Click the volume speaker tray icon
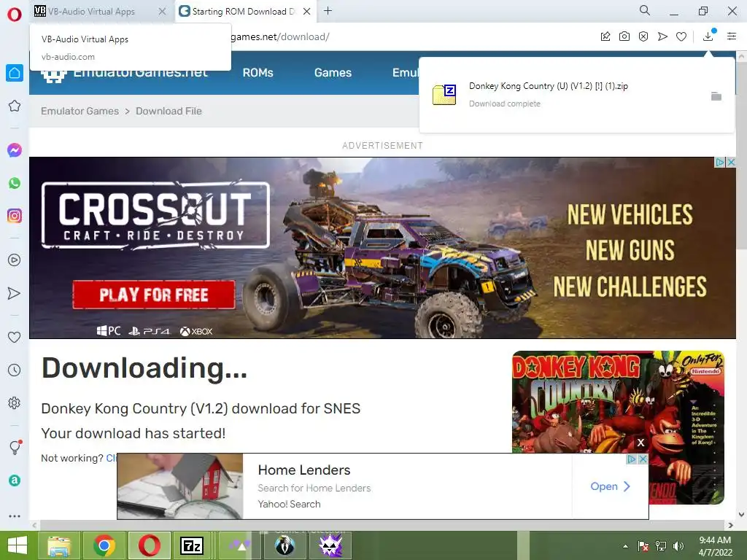This screenshot has height=560, width=747. point(678,546)
